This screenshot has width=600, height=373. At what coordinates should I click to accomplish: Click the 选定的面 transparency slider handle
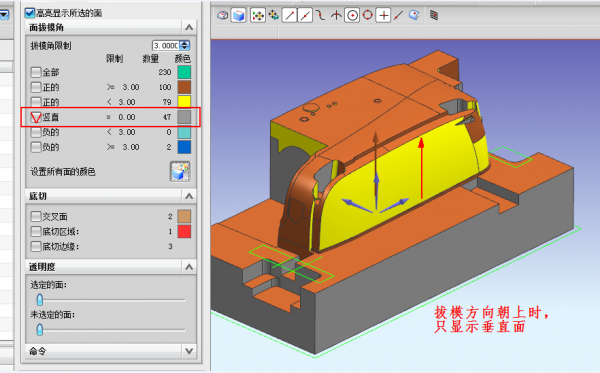(39, 300)
